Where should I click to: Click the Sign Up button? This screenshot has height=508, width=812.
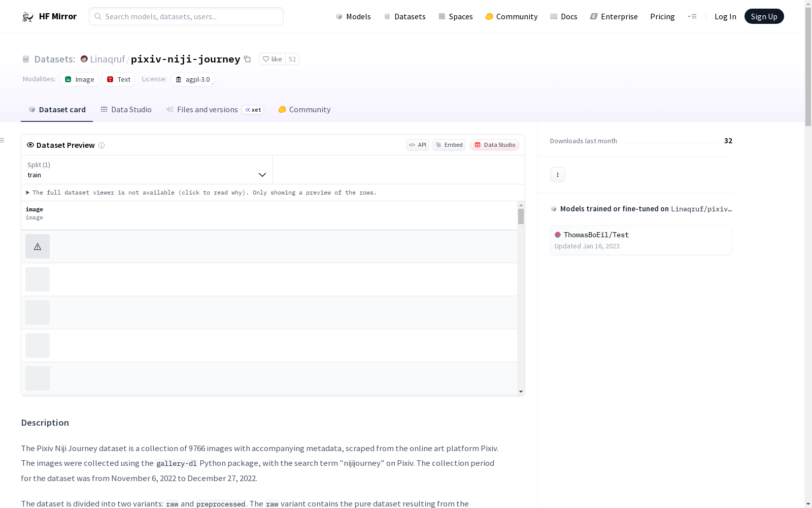764,16
